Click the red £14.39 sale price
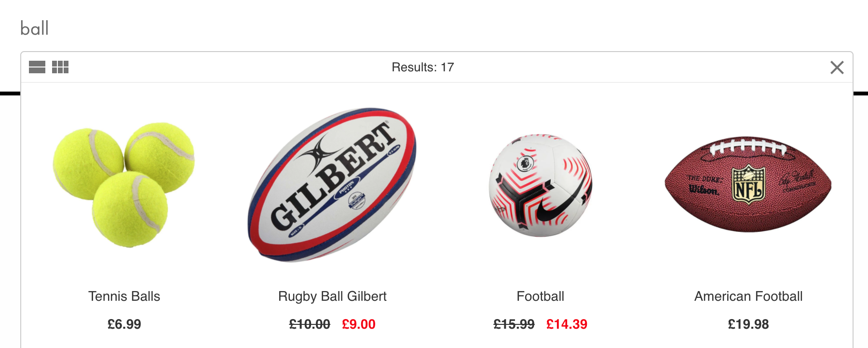The image size is (868, 348). [567, 324]
